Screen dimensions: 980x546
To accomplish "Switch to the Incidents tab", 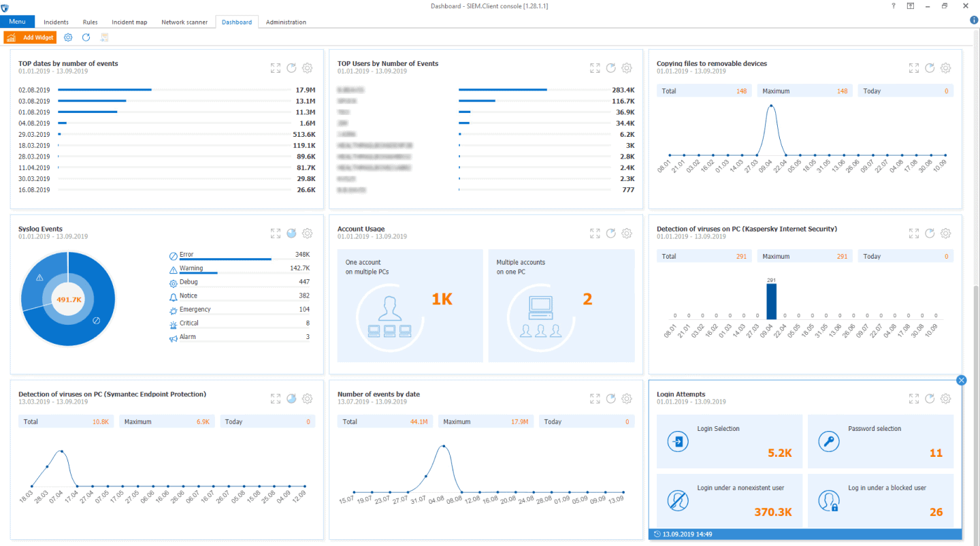I will (x=56, y=22).
